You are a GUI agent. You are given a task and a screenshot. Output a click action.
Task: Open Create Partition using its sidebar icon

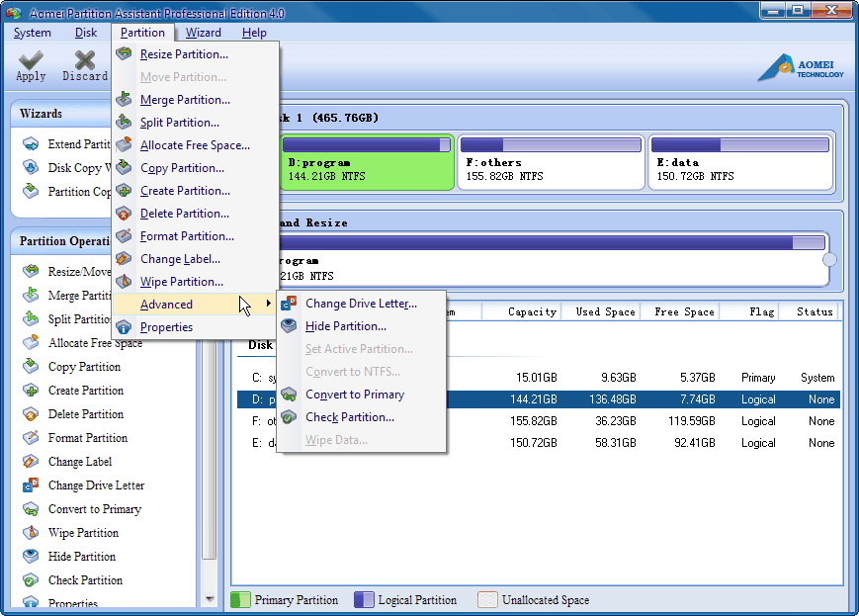28,390
